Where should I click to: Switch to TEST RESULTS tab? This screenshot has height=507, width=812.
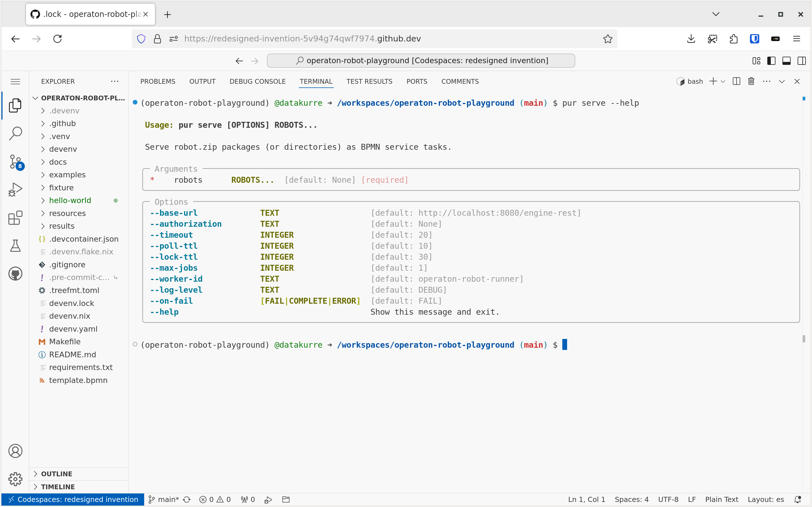click(x=369, y=81)
